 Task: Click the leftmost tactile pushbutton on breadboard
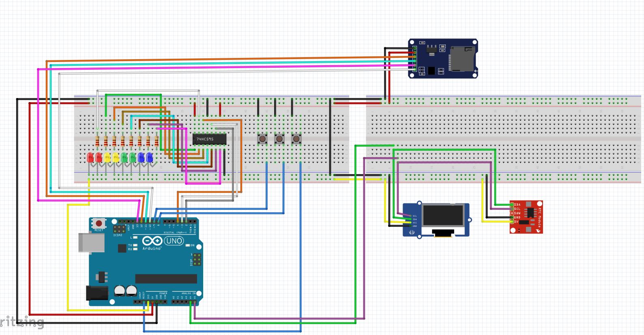click(x=262, y=139)
